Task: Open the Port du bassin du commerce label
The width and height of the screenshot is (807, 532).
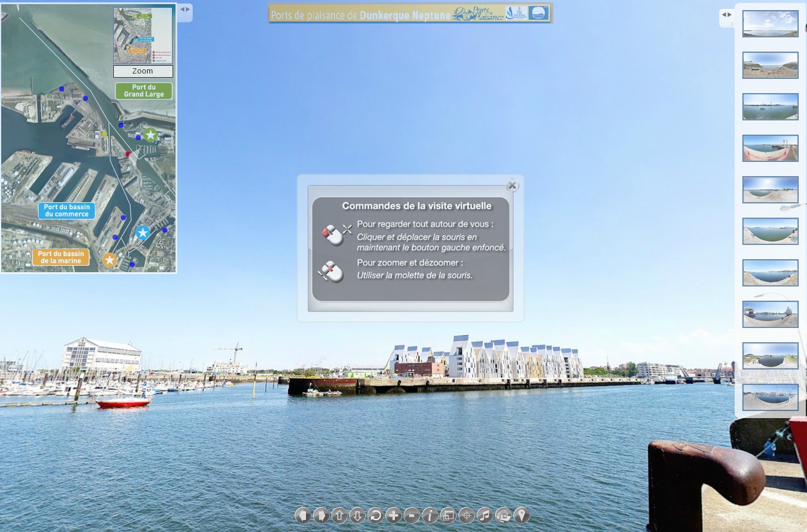Action: tap(66, 211)
